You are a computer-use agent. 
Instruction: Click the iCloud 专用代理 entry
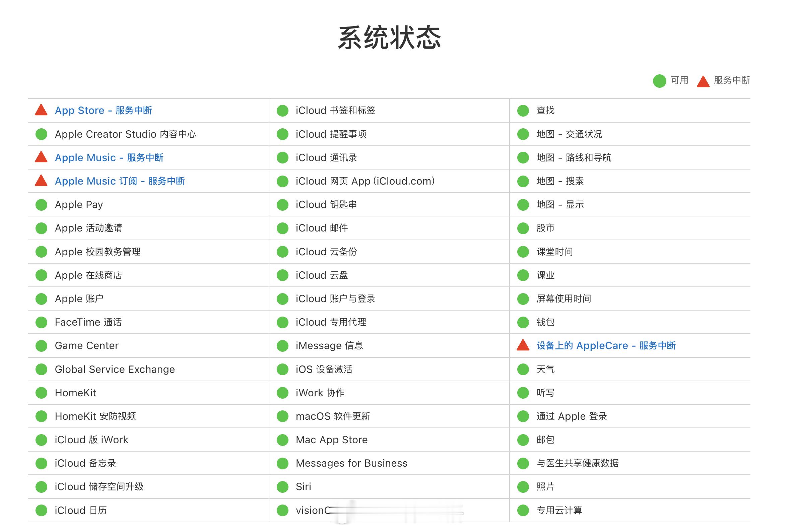pos(331,322)
